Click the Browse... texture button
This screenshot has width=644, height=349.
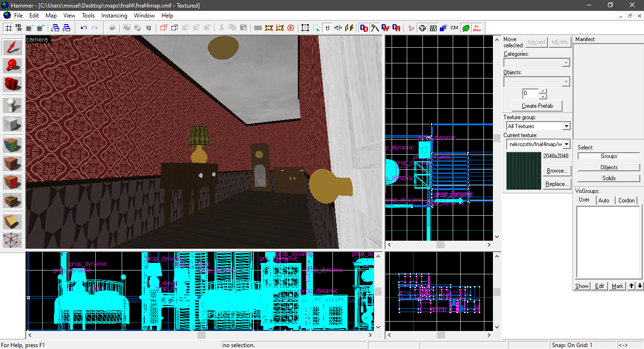[556, 171]
